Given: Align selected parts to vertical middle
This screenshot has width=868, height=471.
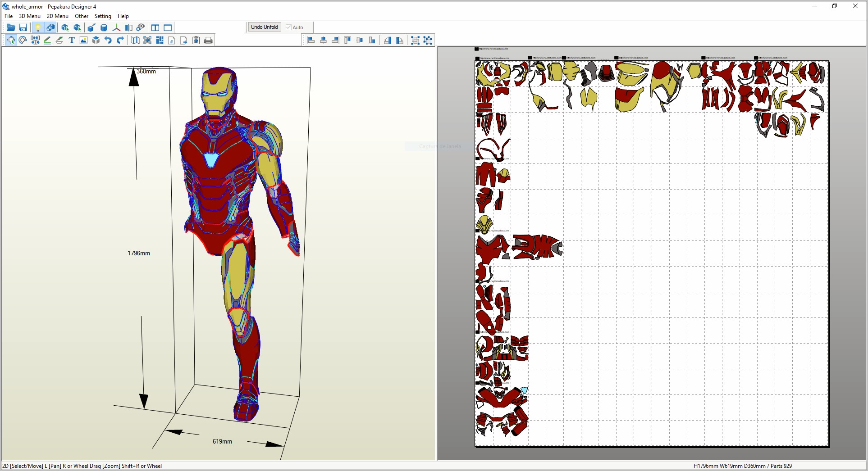Looking at the screenshot, I should (360, 41).
